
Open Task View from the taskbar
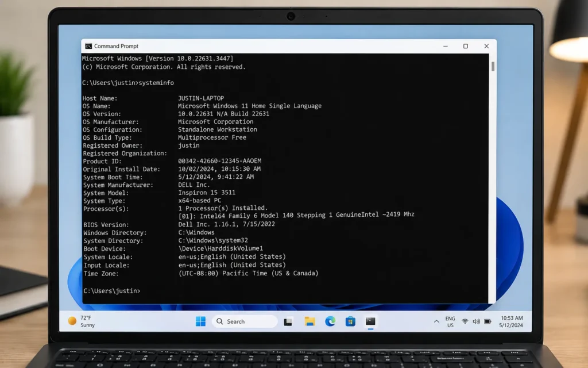(x=288, y=322)
